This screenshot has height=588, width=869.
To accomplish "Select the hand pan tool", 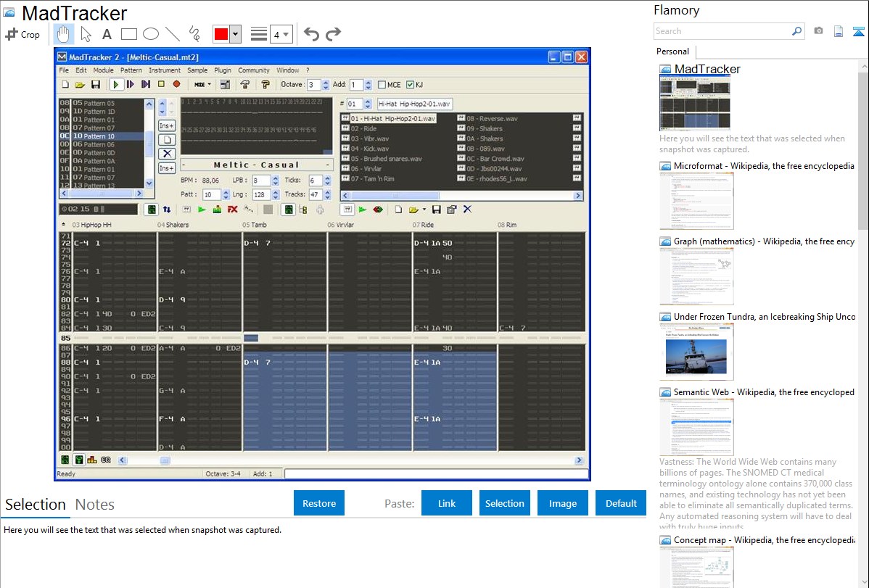I will [64, 34].
